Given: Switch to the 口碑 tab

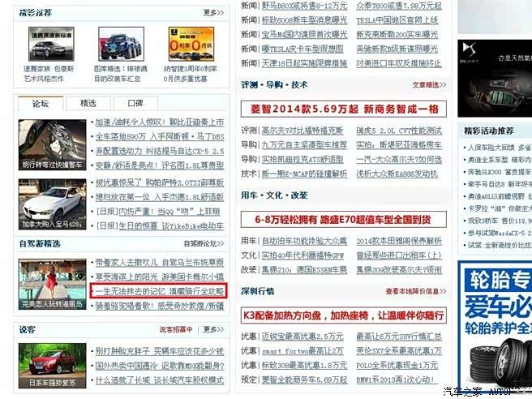Looking at the screenshot, I should pyautogui.click(x=135, y=104).
